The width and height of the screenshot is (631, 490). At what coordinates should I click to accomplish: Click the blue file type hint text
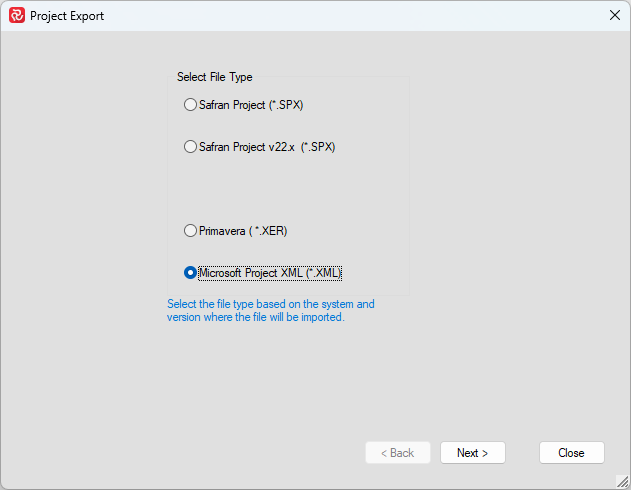tap(270, 311)
